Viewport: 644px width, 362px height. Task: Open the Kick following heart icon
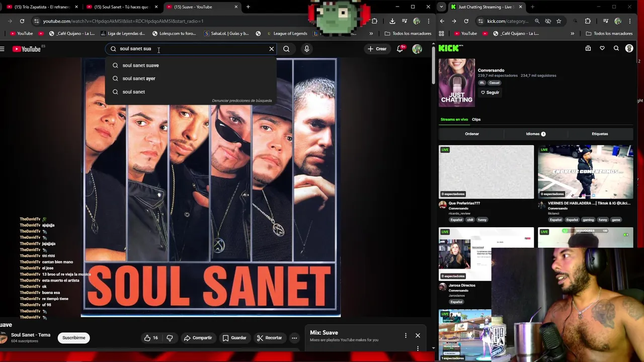(x=602, y=48)
